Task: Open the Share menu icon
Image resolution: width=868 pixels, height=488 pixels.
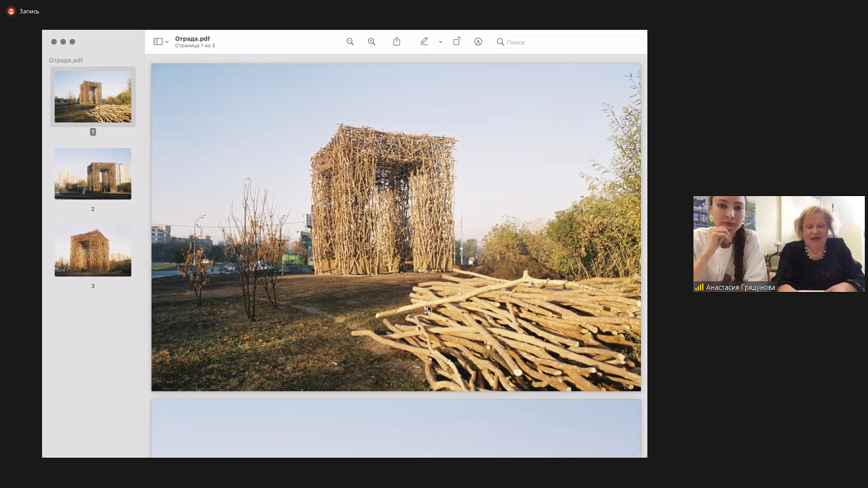Action: [x=396, y=42]
